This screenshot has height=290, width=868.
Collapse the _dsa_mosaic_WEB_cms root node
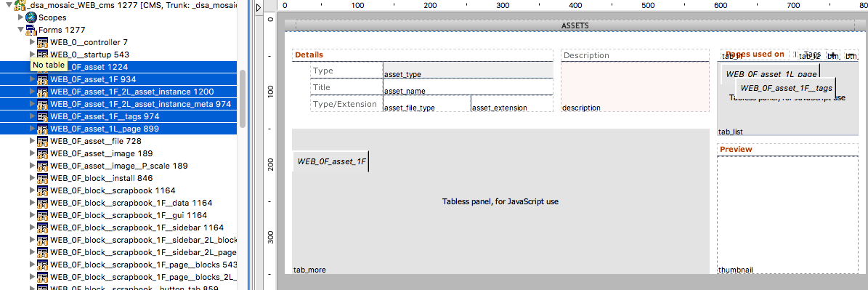pyautogui.click(x=9, y=6)
